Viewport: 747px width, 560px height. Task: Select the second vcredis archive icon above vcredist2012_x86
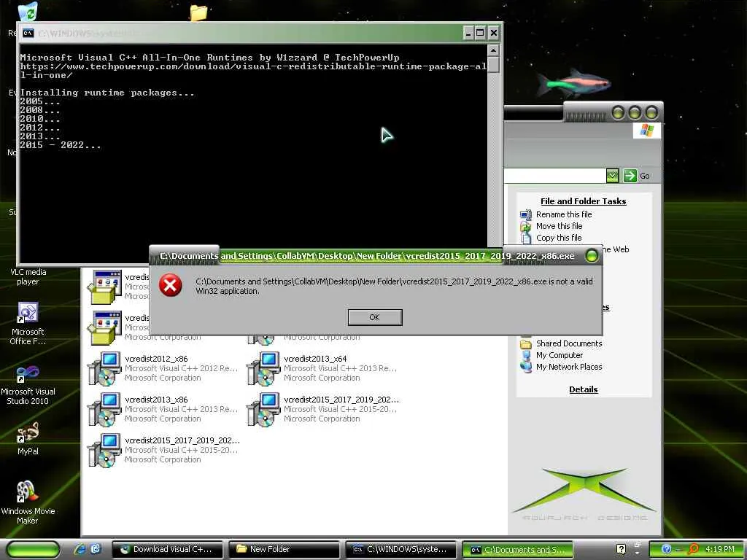coord(105,327)
